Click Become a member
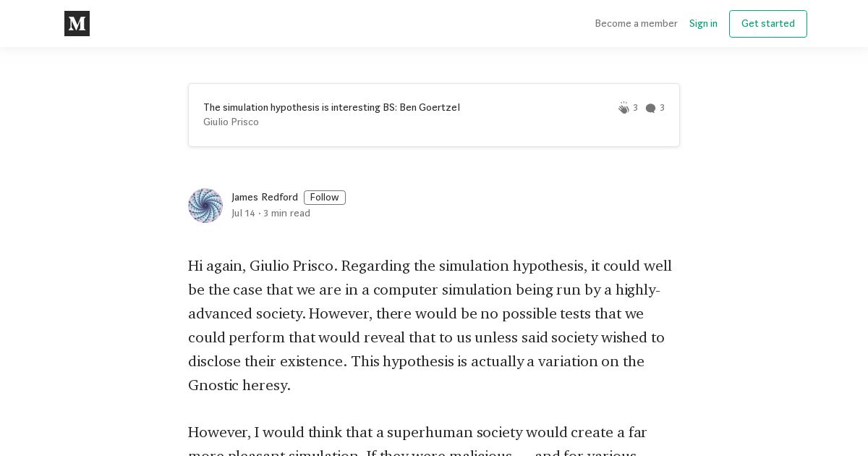 [x=636, y=24]
